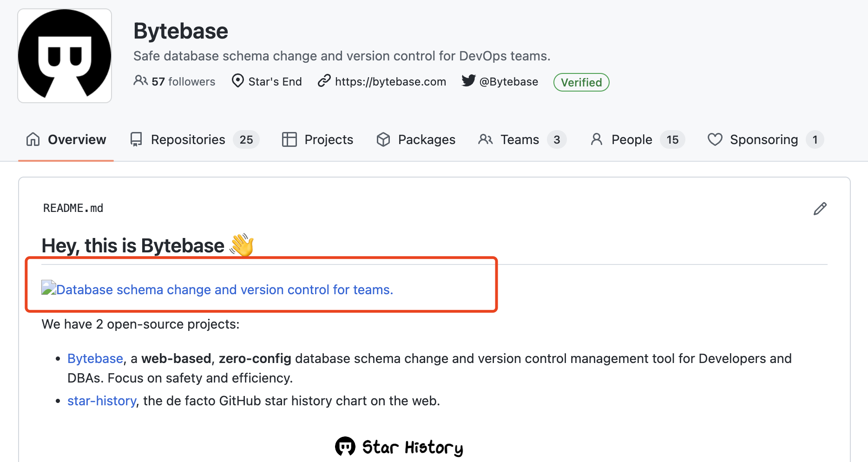Open the Projects tab

click(317, 139)
